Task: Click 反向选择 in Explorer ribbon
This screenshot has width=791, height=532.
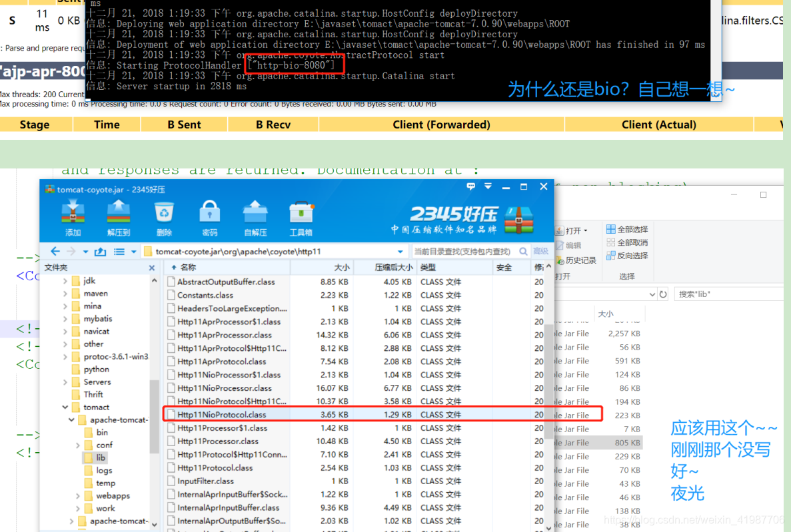Action: [627, 256]
